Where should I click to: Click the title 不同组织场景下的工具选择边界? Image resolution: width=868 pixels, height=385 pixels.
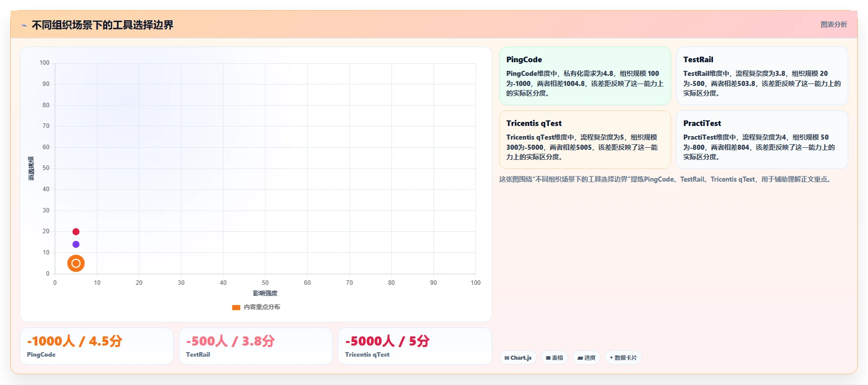[x=102, y=25]
